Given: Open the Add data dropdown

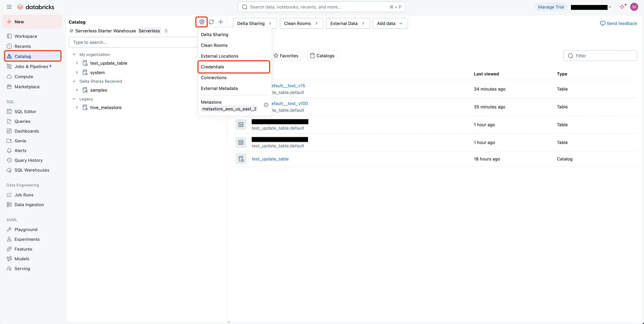Looking at the screenshot, I should pos(390,23).
